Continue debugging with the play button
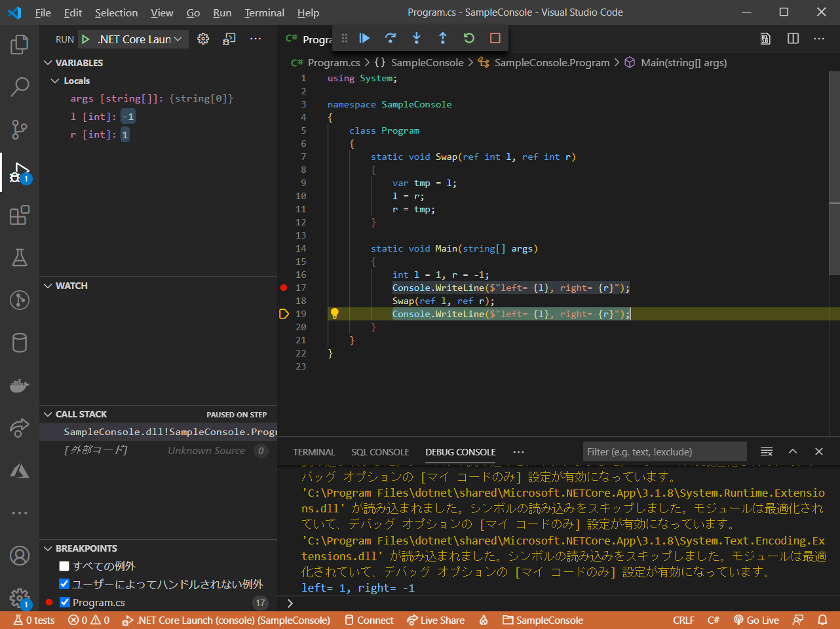The height and width of the screenshot is (629, 840). (365, 38)
